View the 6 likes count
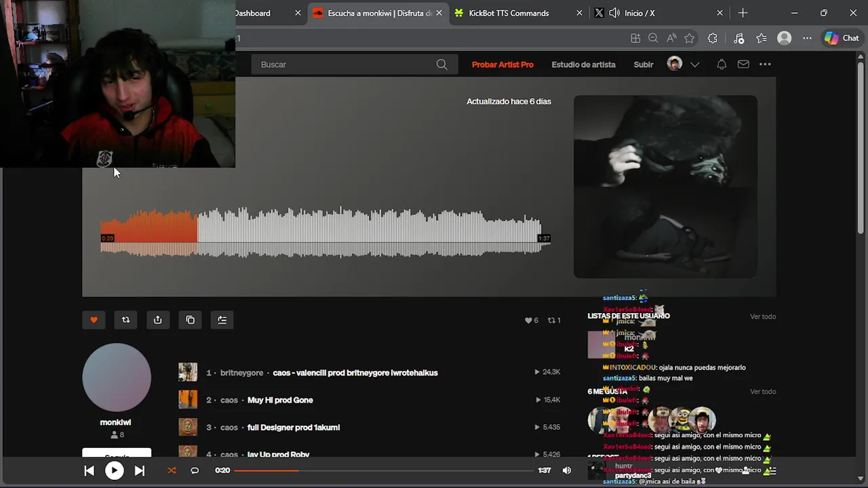Screen dimensions: 868x488 pyautogui.click(x=531, y=321)
